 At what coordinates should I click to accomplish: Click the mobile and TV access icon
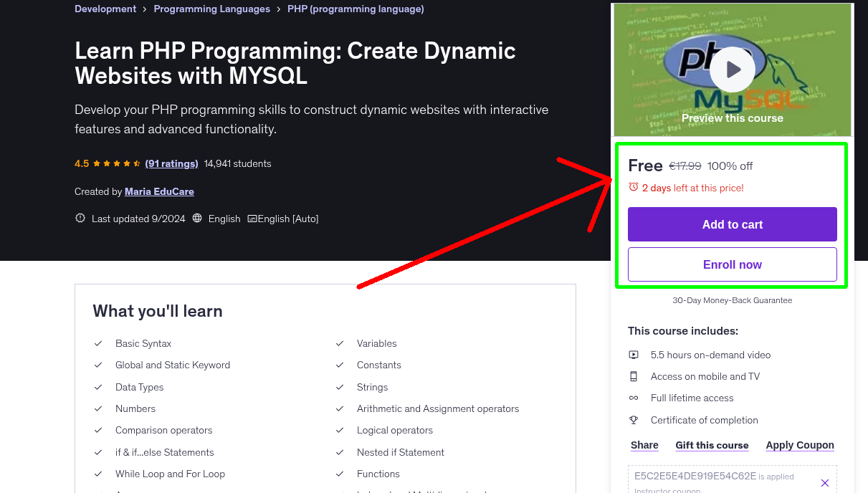click(x=634, y=376)
